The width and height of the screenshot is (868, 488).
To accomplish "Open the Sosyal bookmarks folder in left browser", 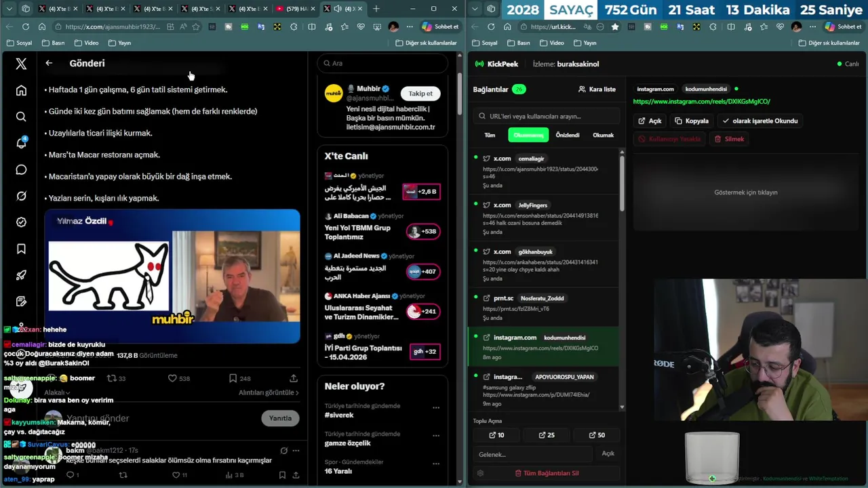I will click(20, 43).
